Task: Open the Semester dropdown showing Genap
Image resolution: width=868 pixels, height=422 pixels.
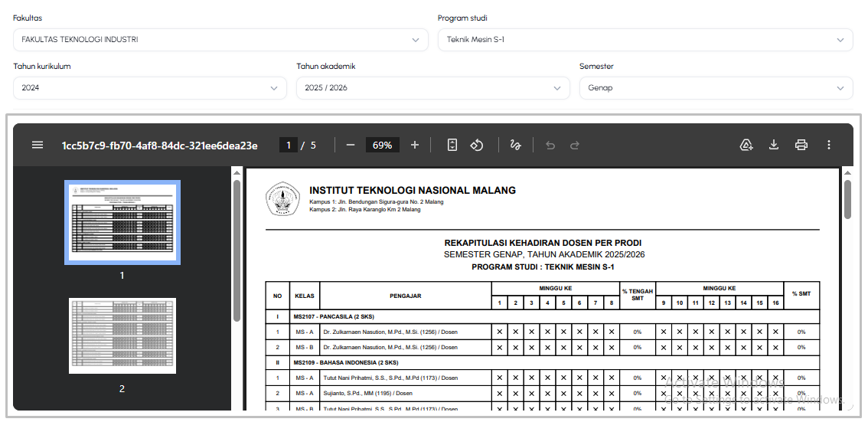Action: coord(716,88)
